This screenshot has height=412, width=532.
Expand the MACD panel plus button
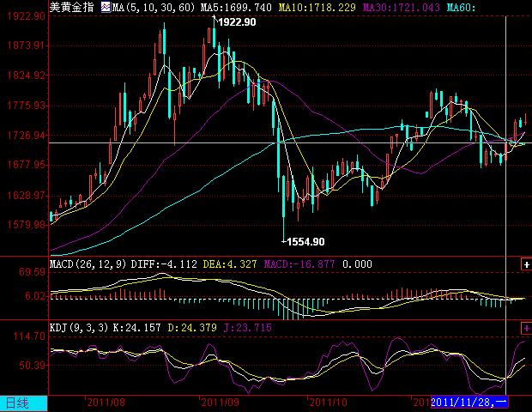[526, 264]
